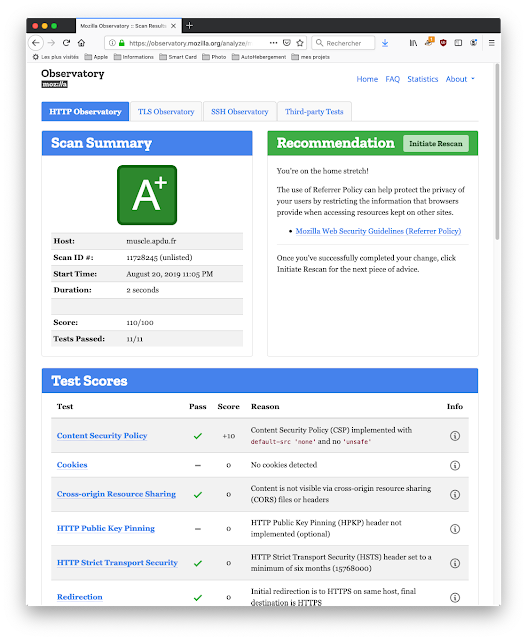Click the green padlock security icon
The height and width of the screenshot is (640, 527).
tap(122, 43)
